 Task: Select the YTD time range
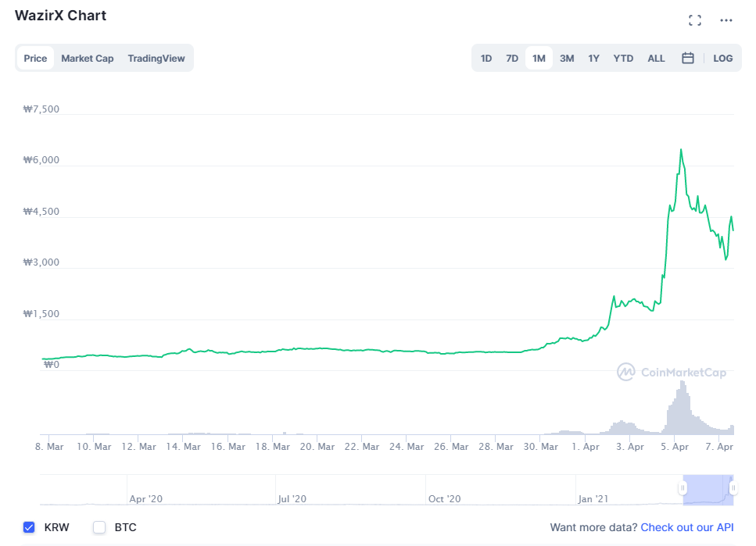(623, 59)
